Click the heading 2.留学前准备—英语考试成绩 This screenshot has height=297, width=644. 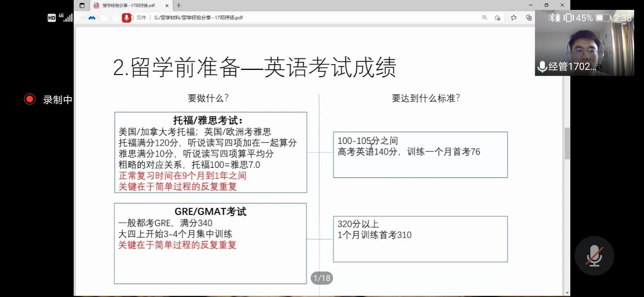click(x=255, y=67)
